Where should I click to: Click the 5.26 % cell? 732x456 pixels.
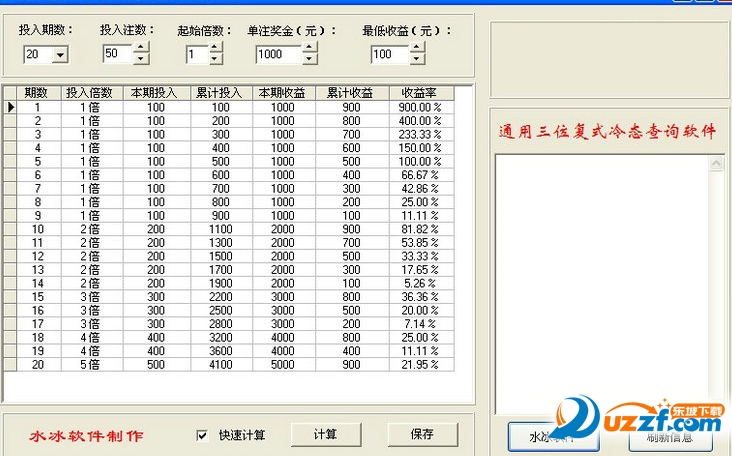click(x=421, y=283)
